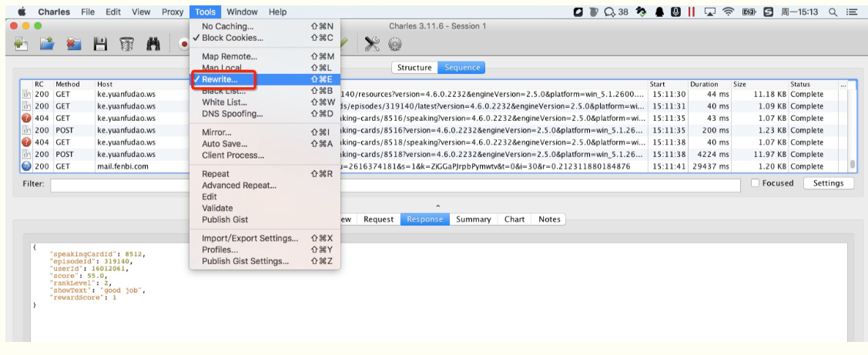Open the Proxy menu
The height and width of the screenshot is (355, 868).
173,12
